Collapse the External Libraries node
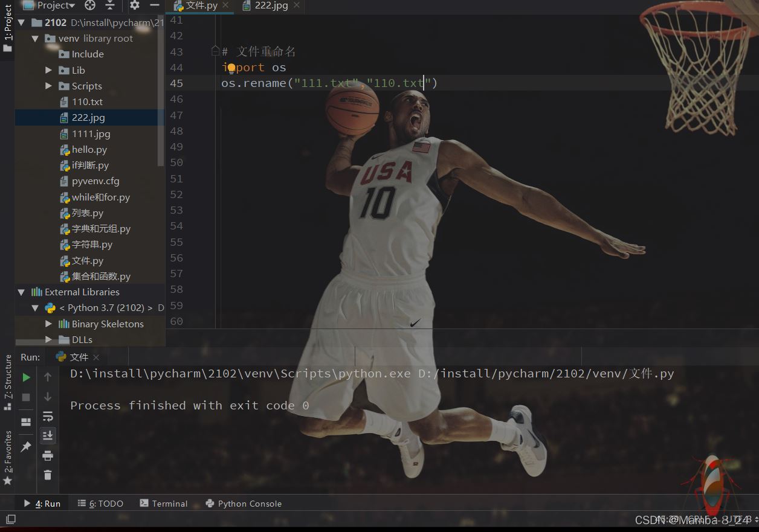Screen dimensions: 759x532 [22, 292]
